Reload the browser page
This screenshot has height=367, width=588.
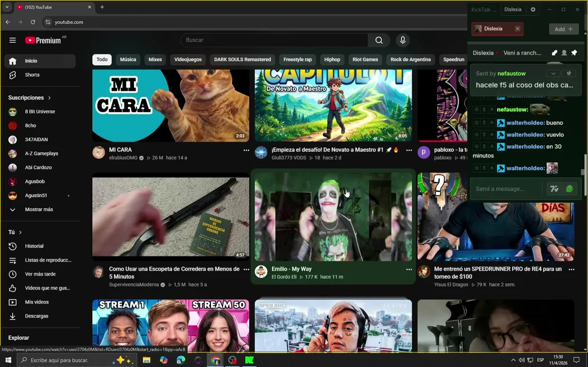coord(33,22)
